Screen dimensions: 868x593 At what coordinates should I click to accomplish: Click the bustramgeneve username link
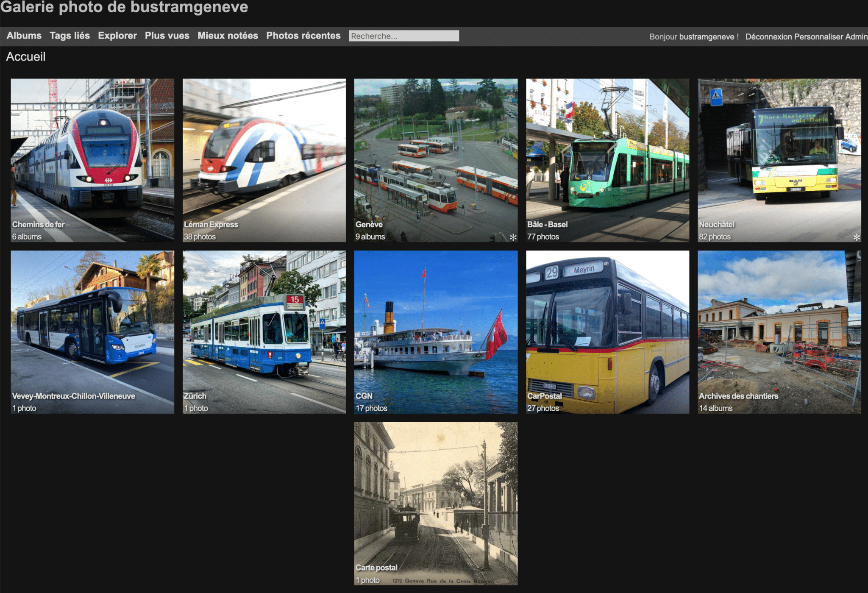[707, 37]
